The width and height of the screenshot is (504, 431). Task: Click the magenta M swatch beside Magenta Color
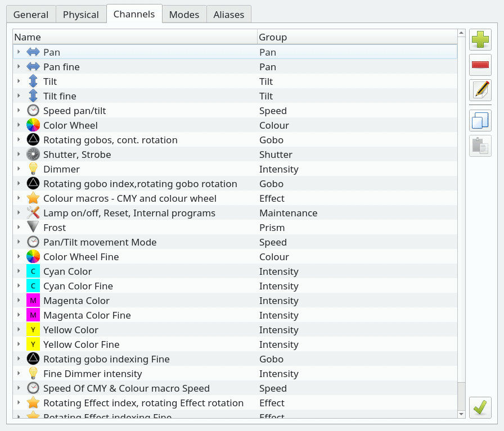tap(33, 301)
